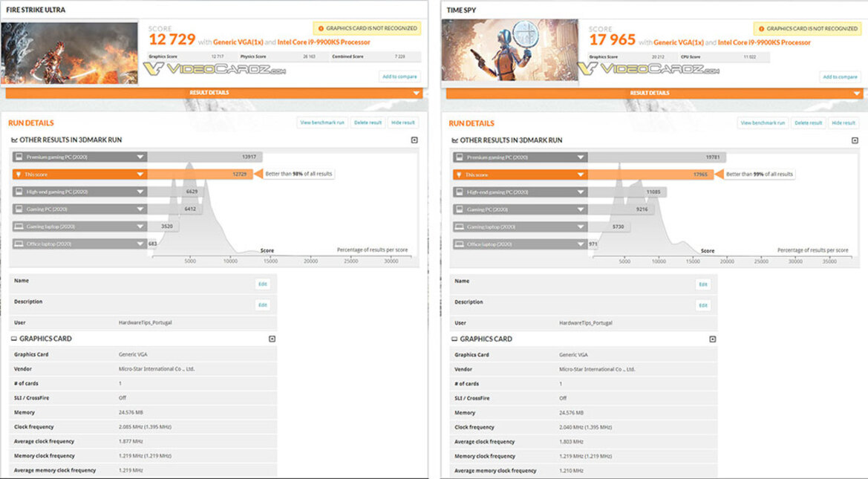Screen dimensions: 868x479
Task: View benchmark run for Fire Strike Ultra
Action: click(322, 123)
